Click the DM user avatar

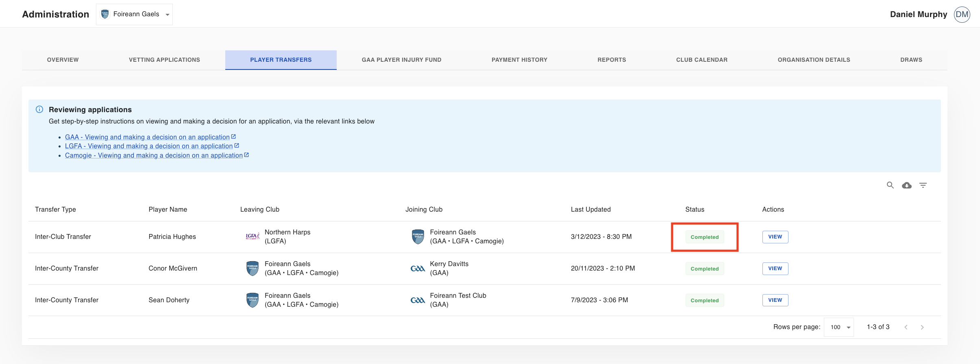(x=962, y=14)
